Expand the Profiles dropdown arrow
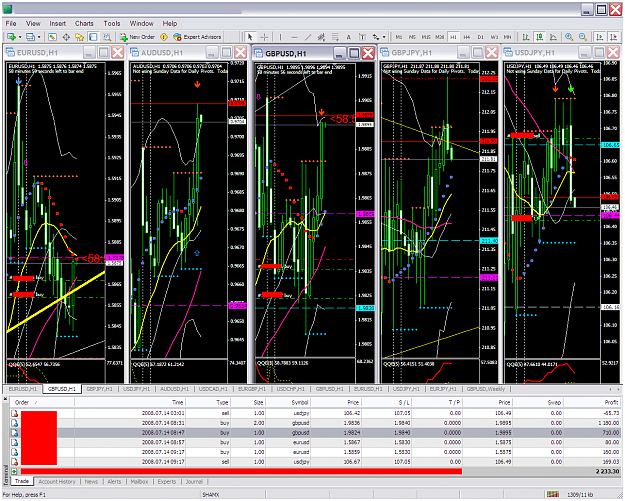Viewport: 625px width, 501px height. coord(39,37)
